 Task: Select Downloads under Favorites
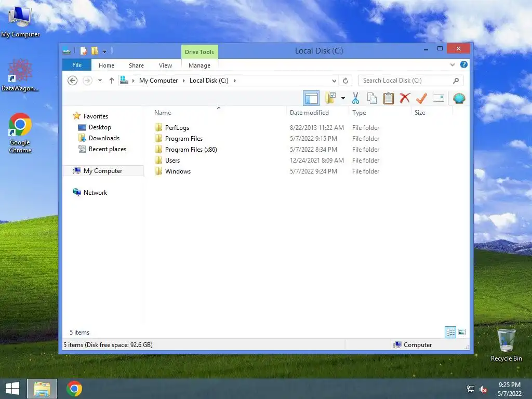pyautogui.click(x=104, y=138)
